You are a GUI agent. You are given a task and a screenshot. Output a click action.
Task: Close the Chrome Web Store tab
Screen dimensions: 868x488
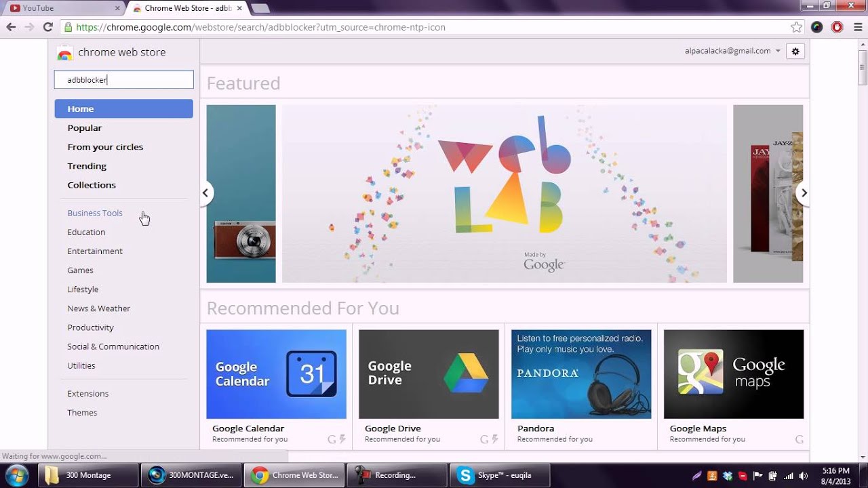[239, 8]
